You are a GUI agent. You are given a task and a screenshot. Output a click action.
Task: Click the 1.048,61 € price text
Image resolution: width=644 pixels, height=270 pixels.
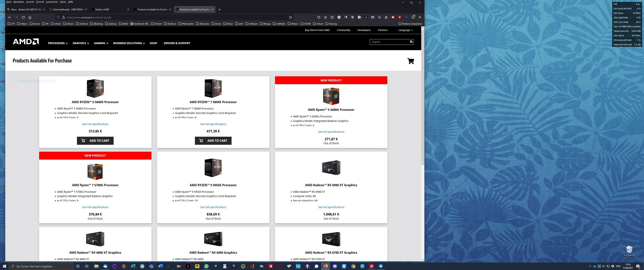click(x=331, y=214)
